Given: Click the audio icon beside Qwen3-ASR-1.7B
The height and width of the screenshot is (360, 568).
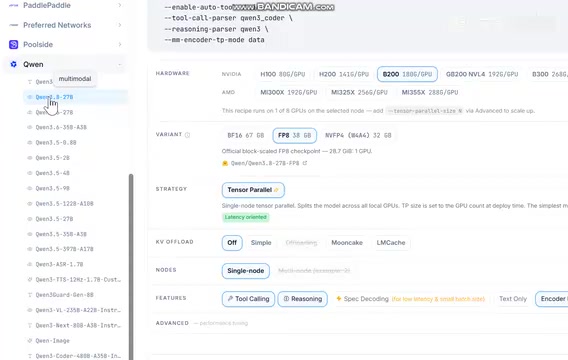Looking at the screenshot, I should (30, 264).
